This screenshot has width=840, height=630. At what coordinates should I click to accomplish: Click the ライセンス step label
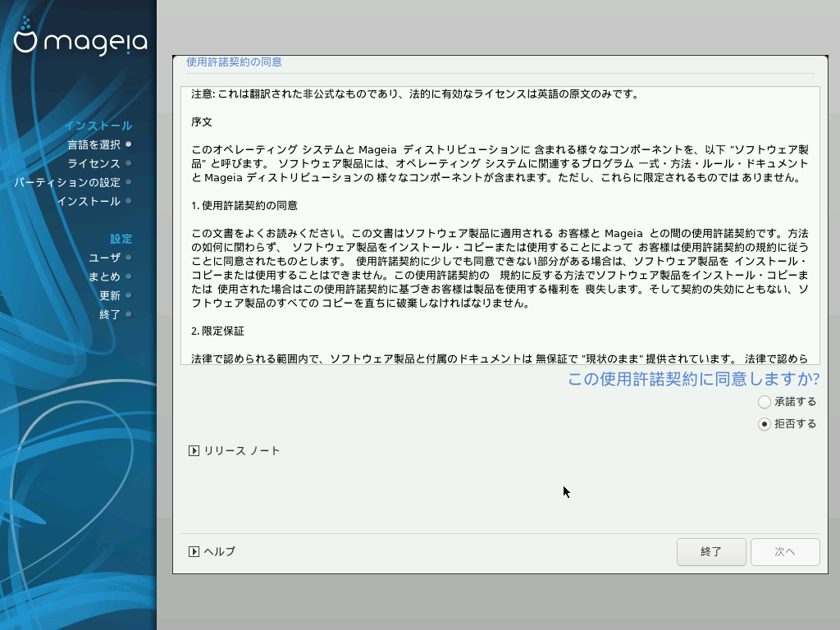[94, 163]
